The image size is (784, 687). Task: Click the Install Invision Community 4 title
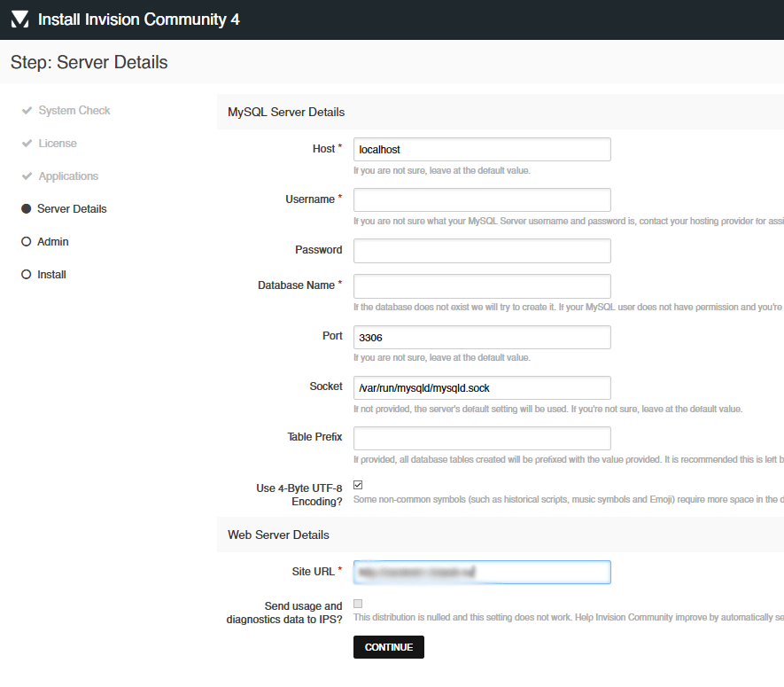(138, 20)
